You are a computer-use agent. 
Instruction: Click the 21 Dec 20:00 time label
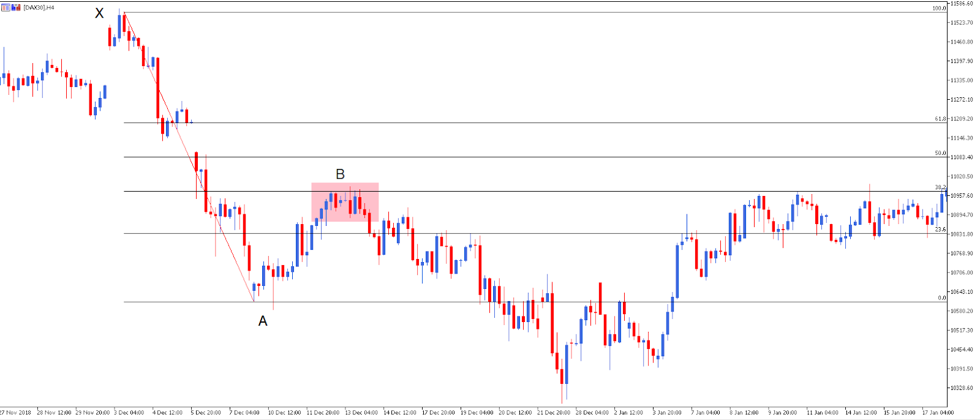(554, 413)
